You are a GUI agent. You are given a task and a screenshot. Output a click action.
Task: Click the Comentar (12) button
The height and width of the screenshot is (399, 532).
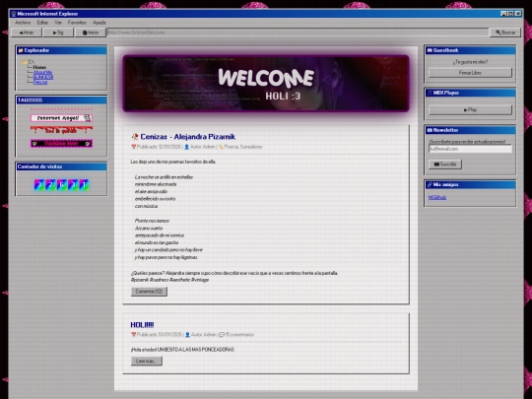tap(149, 292)
